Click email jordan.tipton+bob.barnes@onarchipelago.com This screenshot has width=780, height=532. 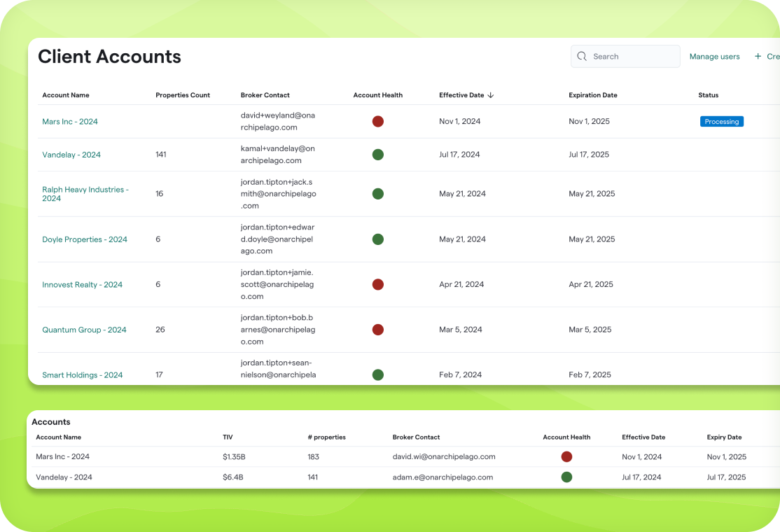(x=278, y=330)
